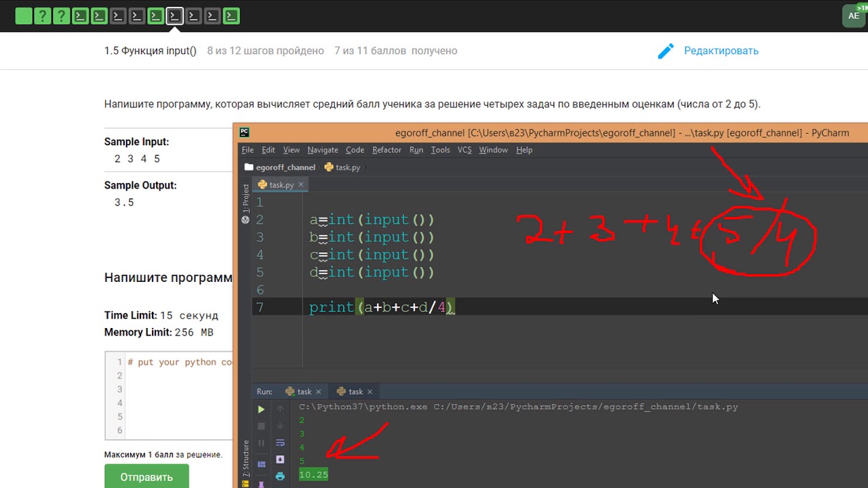Click on line number 7 in gutter
868x488 pixels.
pyautogui.click(x=260, y=307)
